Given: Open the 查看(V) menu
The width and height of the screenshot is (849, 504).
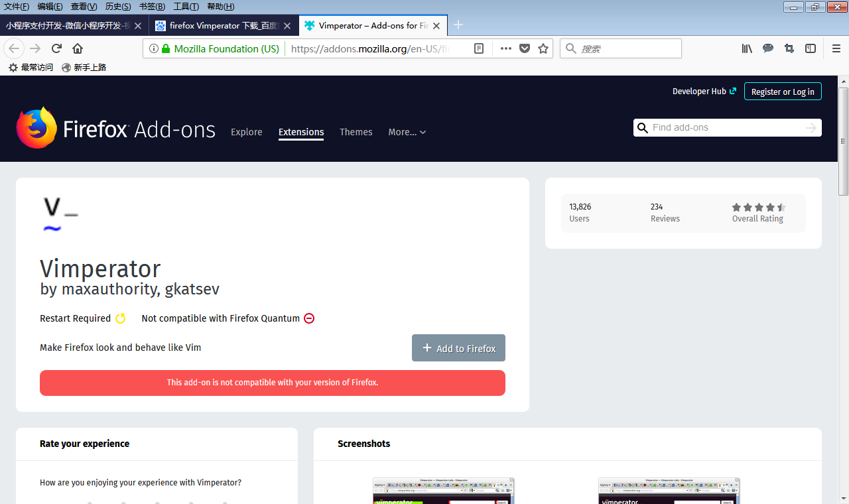Looking at the screenshot, I should coord(84,7).
